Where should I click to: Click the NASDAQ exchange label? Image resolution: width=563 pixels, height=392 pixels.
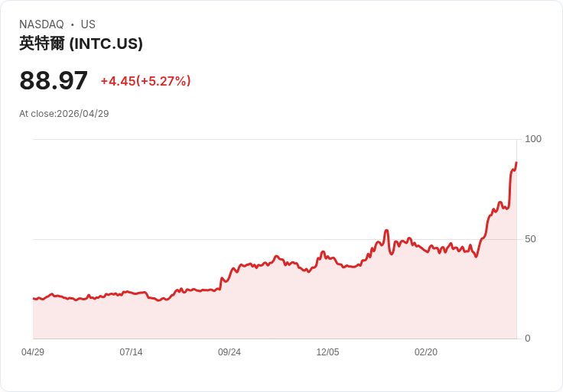(41, 24)
